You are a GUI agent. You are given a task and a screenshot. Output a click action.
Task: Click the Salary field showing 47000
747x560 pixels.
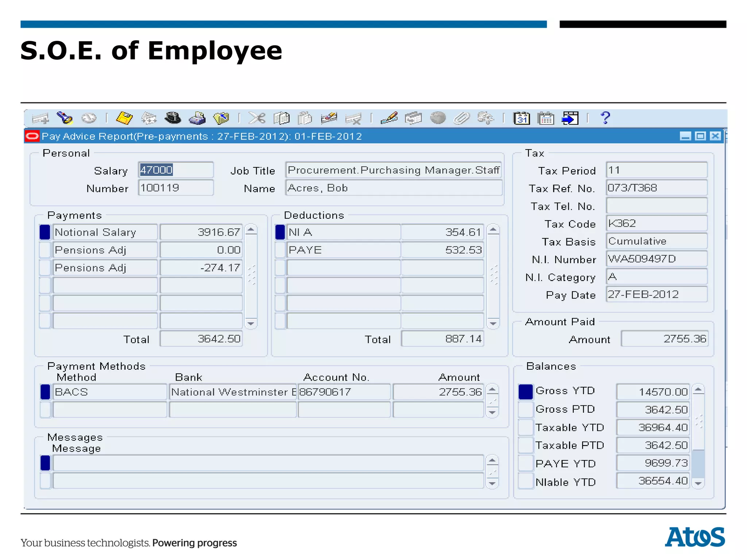176,170
